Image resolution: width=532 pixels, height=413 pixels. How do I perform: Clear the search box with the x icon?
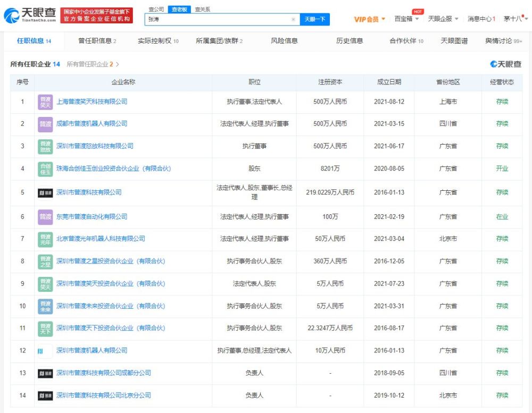pyautogui.click(x=293, y=19)
